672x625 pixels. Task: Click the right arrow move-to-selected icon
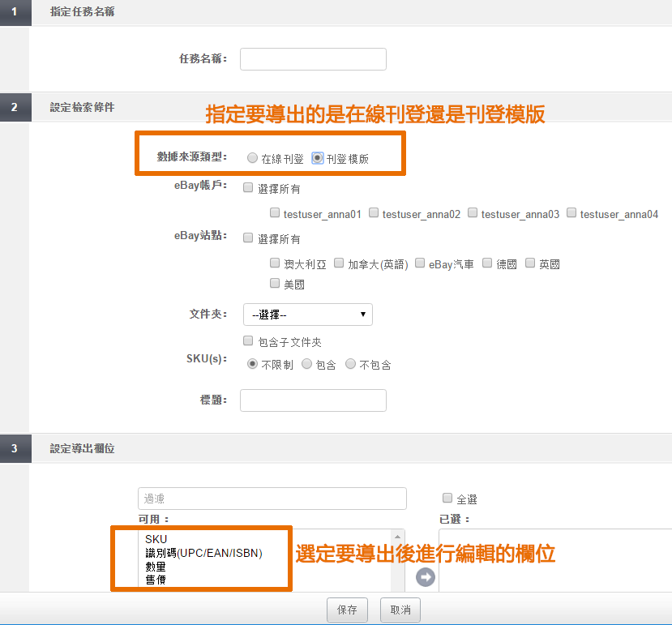[426, 577]
